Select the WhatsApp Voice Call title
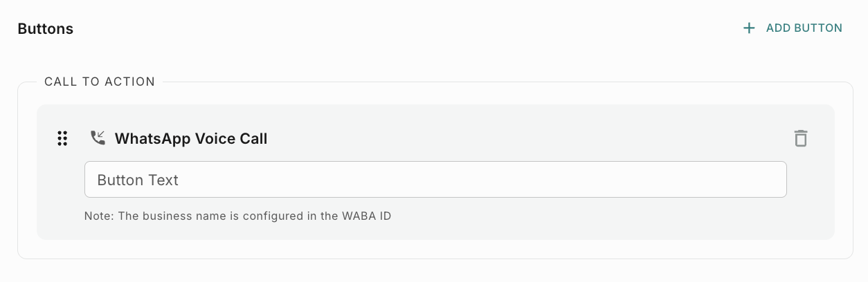This screenshot has height=282, width=868. (x=191, y=139)
